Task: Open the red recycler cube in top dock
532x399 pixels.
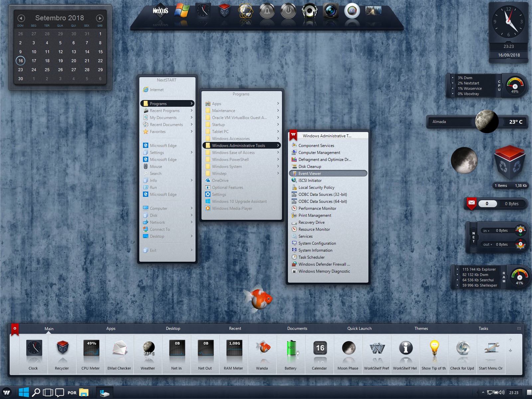Action: click(224, 11)
